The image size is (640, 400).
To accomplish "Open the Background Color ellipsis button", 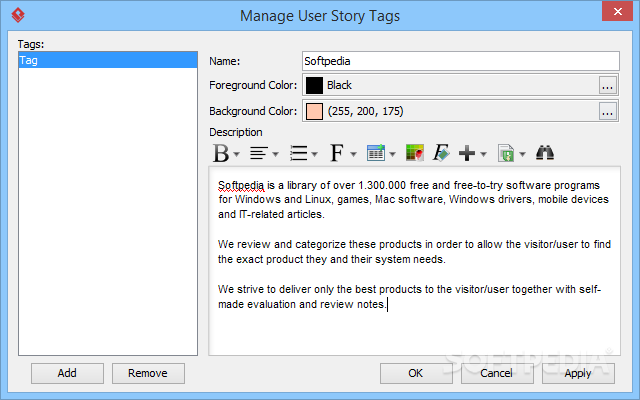I will click(608, 111).
